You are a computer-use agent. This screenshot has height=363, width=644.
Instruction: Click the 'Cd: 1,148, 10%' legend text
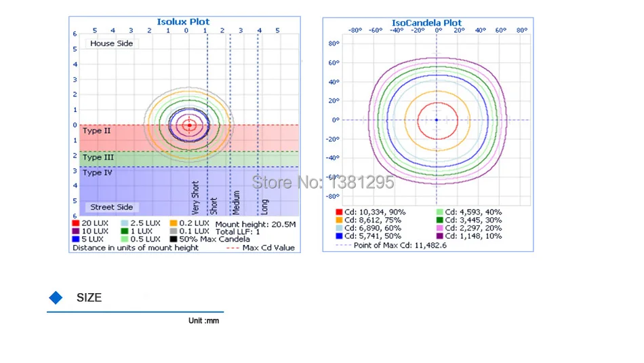[474, 236]
